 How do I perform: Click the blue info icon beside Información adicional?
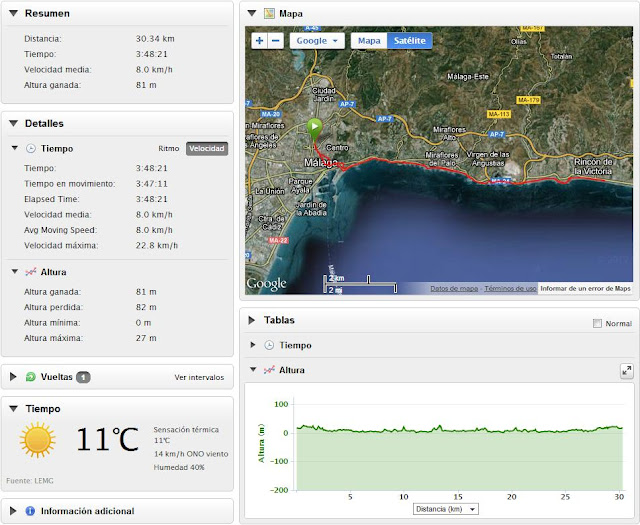pos(30,511)
